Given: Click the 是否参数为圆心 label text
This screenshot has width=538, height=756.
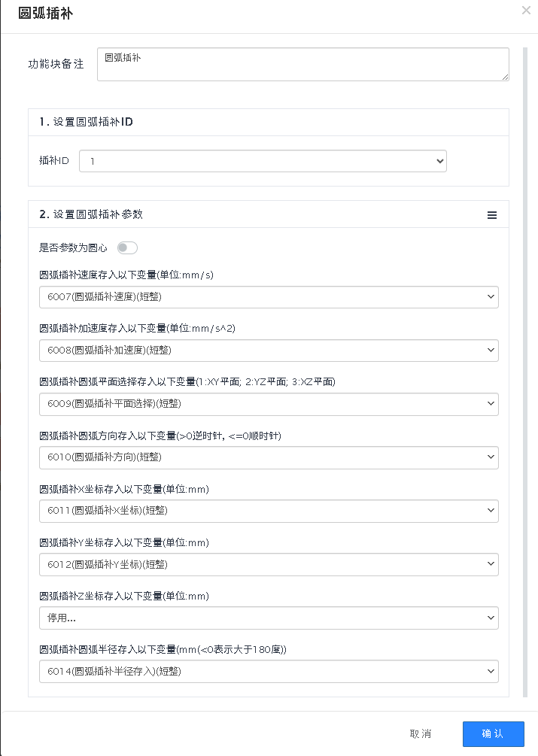Looking at the screenshot, I should [x=73, y=247].
